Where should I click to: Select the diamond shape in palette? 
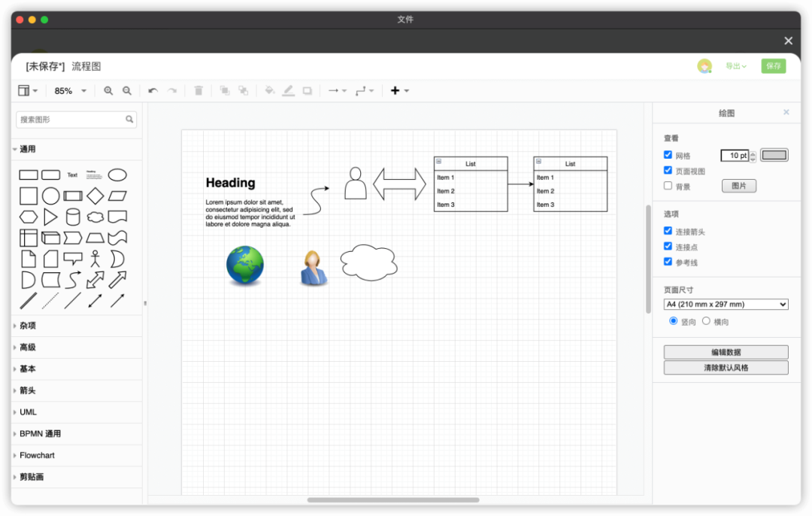[x=95, y=196]
